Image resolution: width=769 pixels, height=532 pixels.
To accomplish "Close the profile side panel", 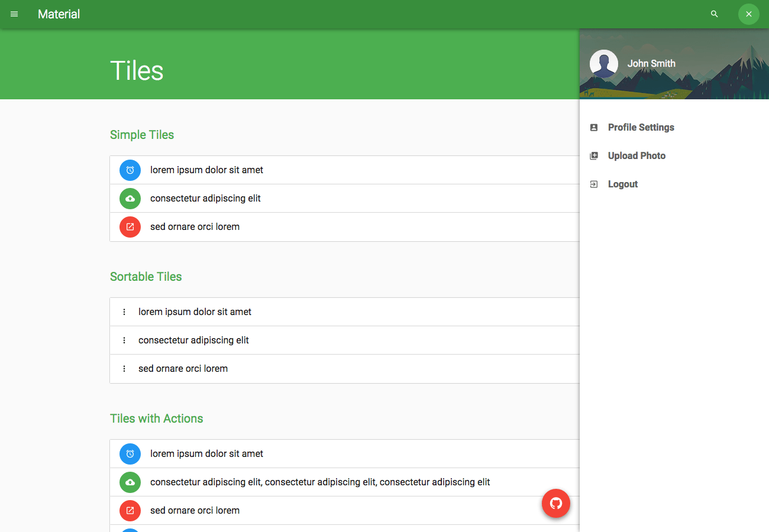I will (748, 14).
